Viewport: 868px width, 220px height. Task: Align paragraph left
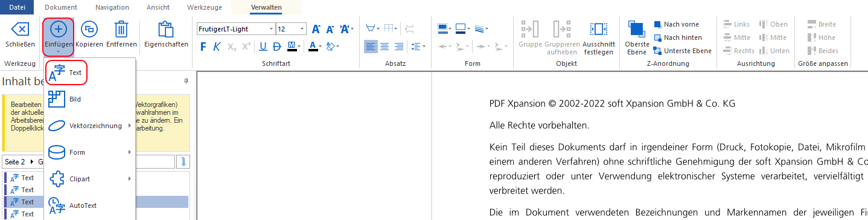(x=371, y=47)
